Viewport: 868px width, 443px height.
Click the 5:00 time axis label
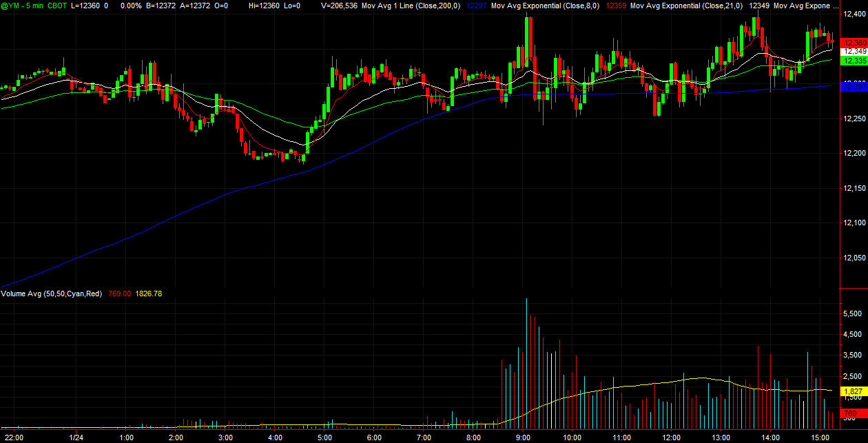(324, 437)
